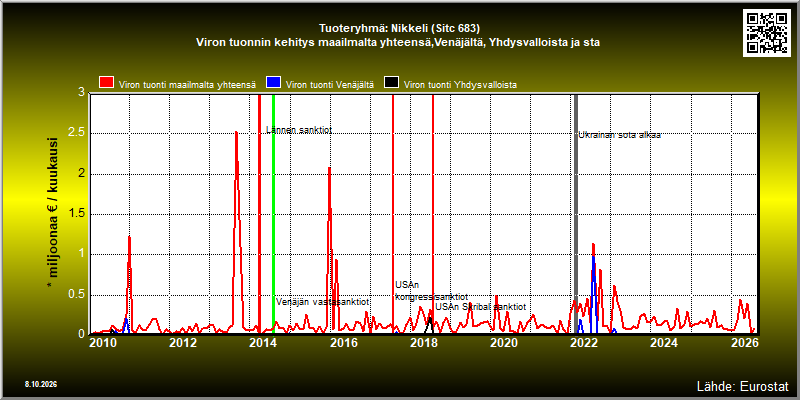
Task: Click the x-axis label 2022
Action: coord(584,342)
